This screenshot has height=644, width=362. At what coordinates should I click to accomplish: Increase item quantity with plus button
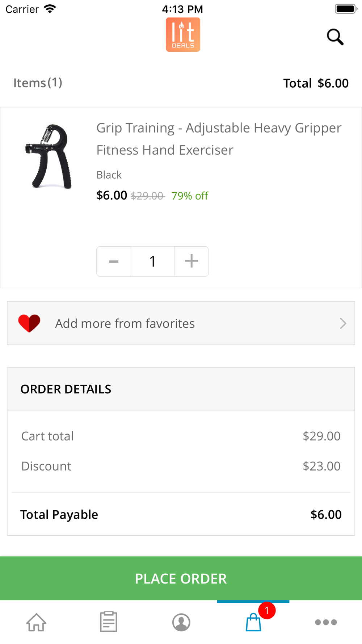point(191,262)
